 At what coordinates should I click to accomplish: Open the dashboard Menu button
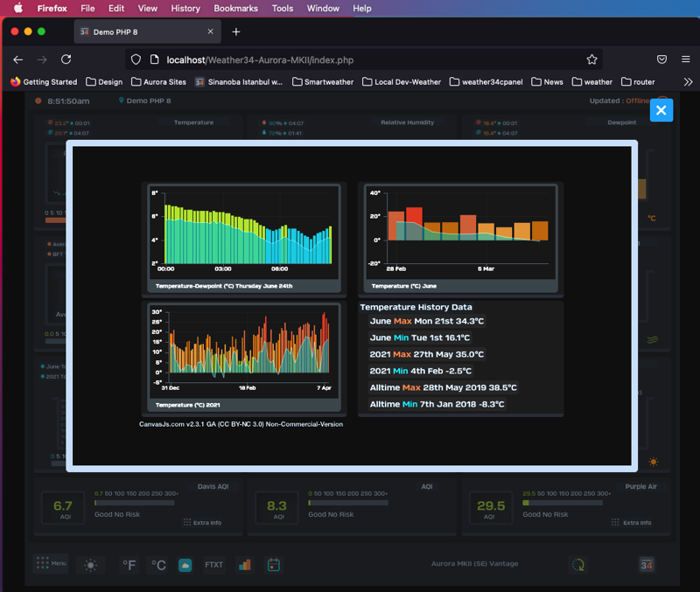[52, 563]
